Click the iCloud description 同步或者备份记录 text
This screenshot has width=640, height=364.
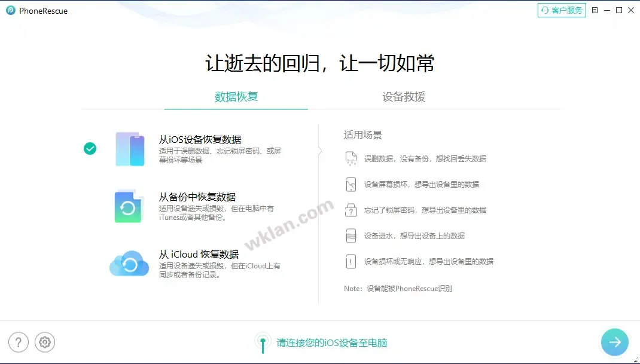tap(220, 271)
